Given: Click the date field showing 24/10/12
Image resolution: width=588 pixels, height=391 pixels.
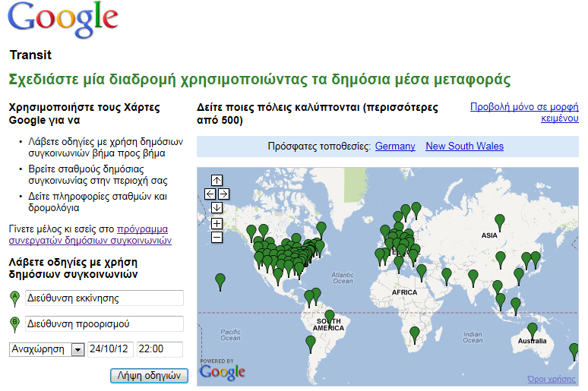Looking at the screenshot, I should 109,349.
